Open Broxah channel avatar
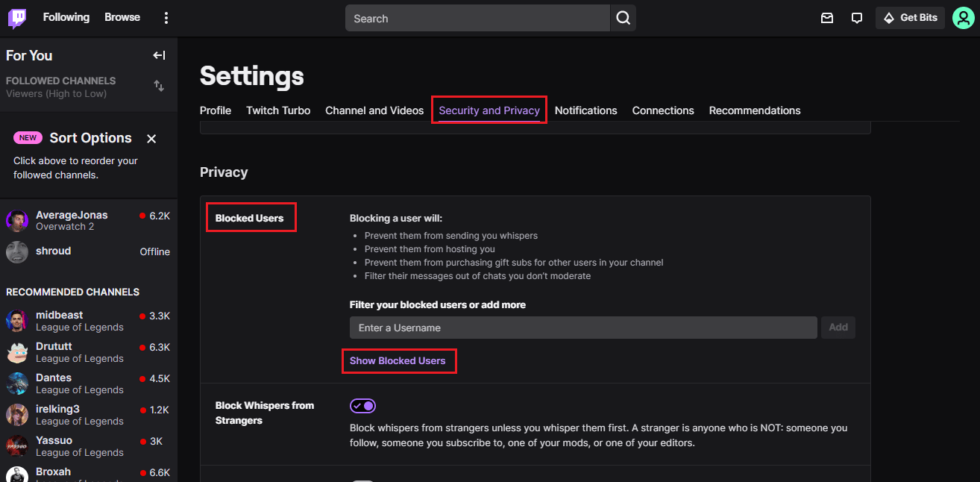The width and height of the screenshot is (980, 482). (17, 475)
